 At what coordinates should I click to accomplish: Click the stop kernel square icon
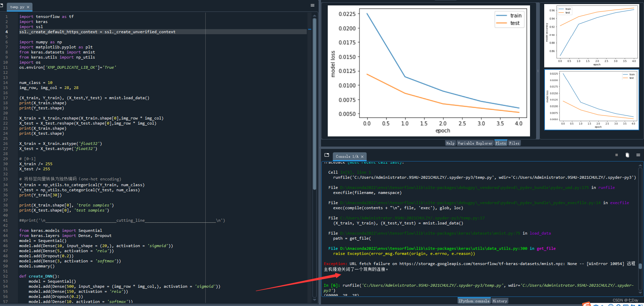[x=617, y=155]
